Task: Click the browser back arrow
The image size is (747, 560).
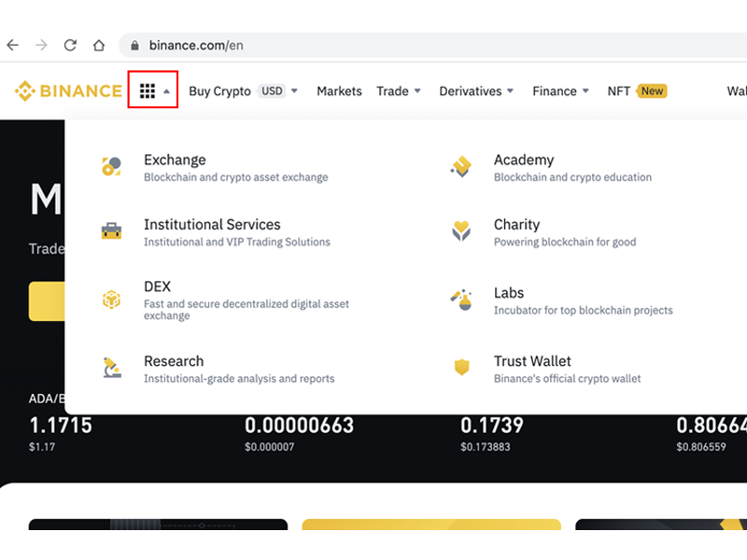Action: click(13, 45)
